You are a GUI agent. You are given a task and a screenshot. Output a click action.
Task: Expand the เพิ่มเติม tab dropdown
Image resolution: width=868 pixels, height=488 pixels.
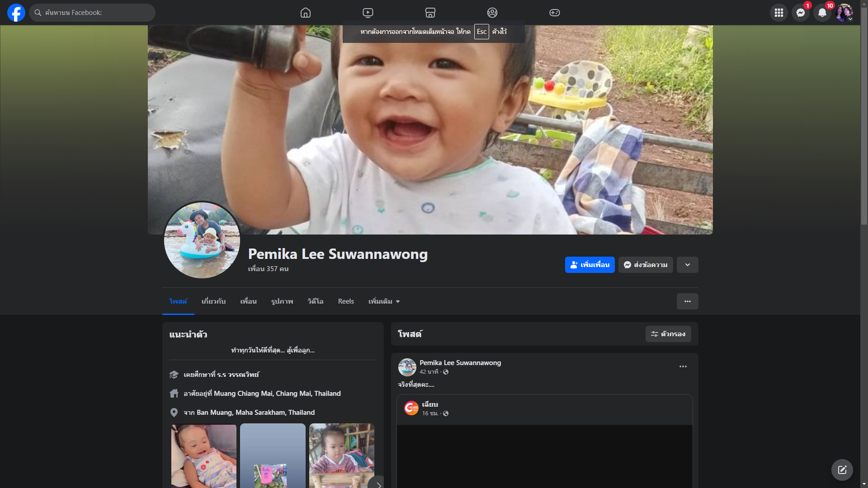384,301
